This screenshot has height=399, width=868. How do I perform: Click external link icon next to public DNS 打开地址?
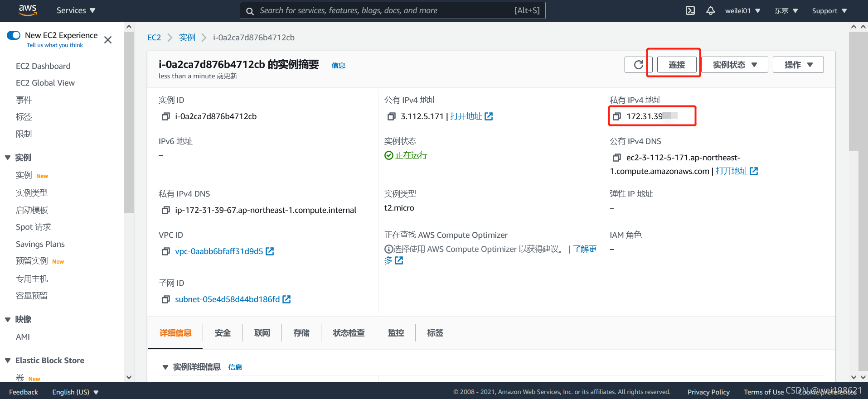754,171
